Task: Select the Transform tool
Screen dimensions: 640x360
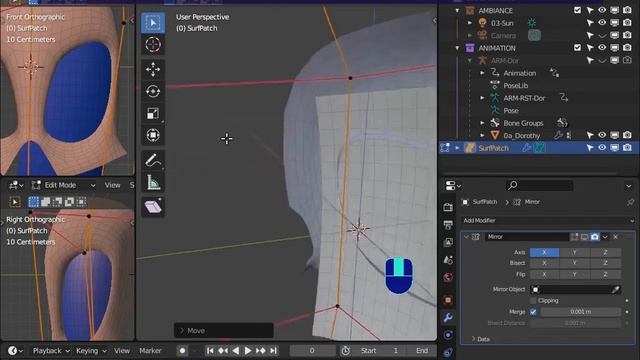Action: (153, 135)
